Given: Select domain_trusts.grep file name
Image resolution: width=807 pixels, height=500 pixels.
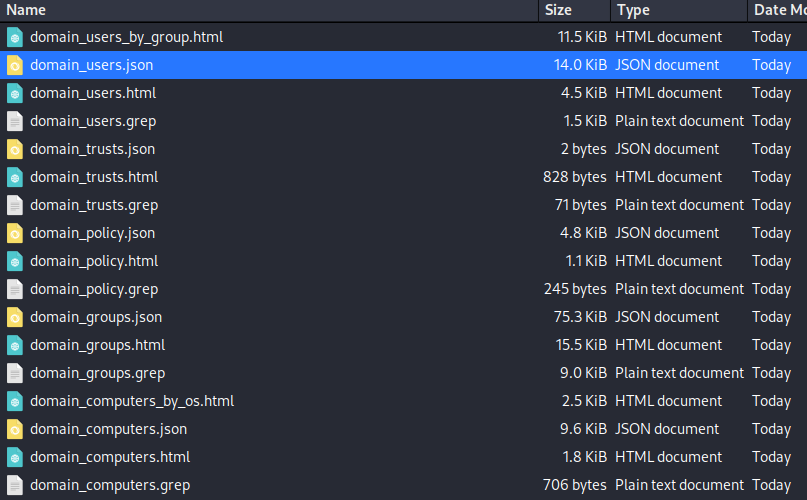Looking at the screenshot, I should point(94,205).
